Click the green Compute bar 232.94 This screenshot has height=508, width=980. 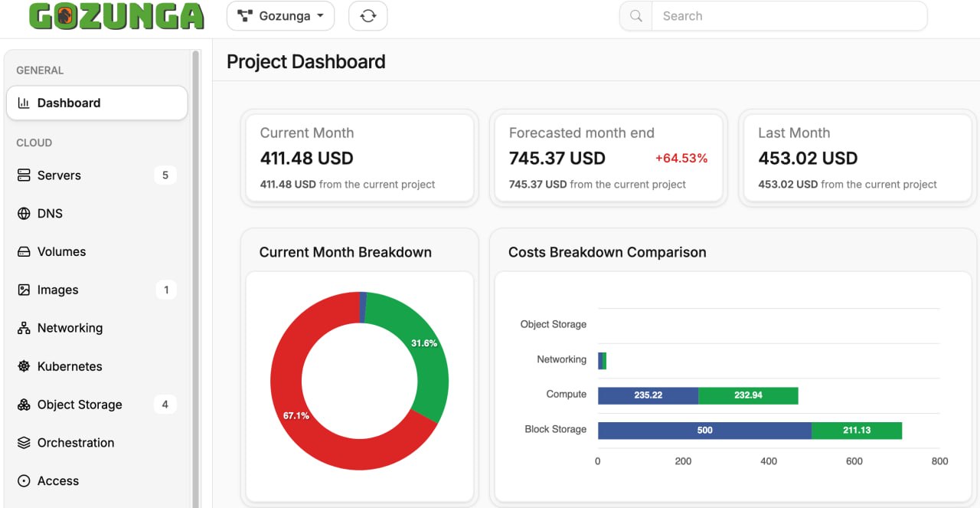pyautogui.click(x=748, y=395)
